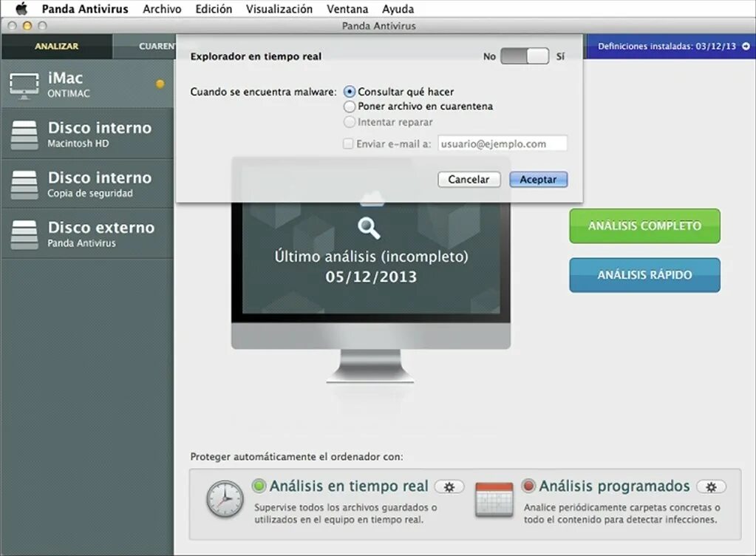Click the Aceptar button
Screen dimensions: 756x556
pos(539,180)
